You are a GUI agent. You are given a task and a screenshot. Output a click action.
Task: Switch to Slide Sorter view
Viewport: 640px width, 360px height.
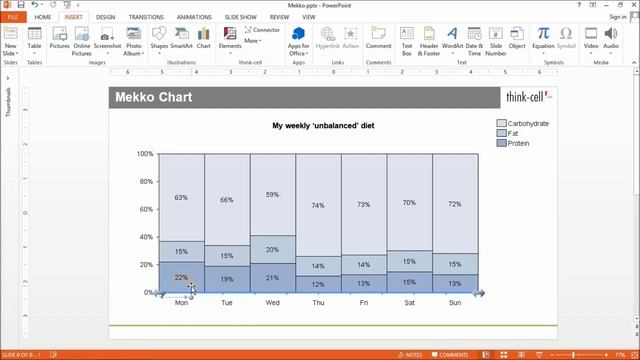[504, 355]
